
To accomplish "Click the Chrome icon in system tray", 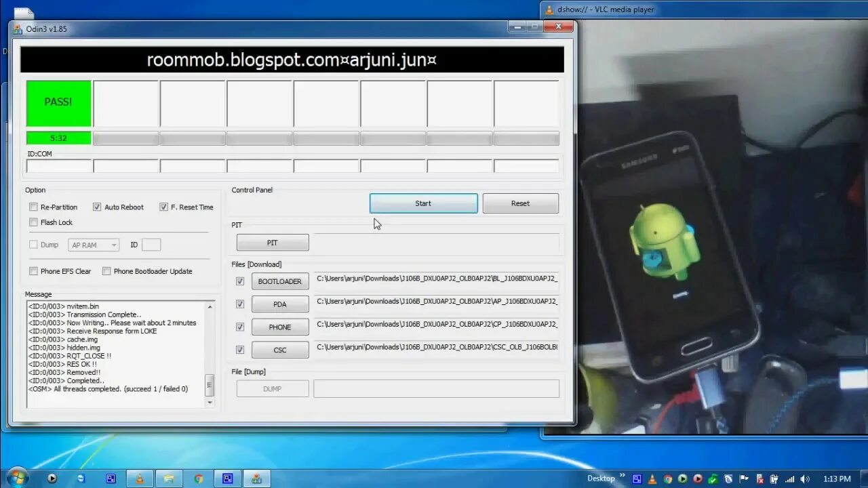I will pyautogui.click(x=668, y=479).
